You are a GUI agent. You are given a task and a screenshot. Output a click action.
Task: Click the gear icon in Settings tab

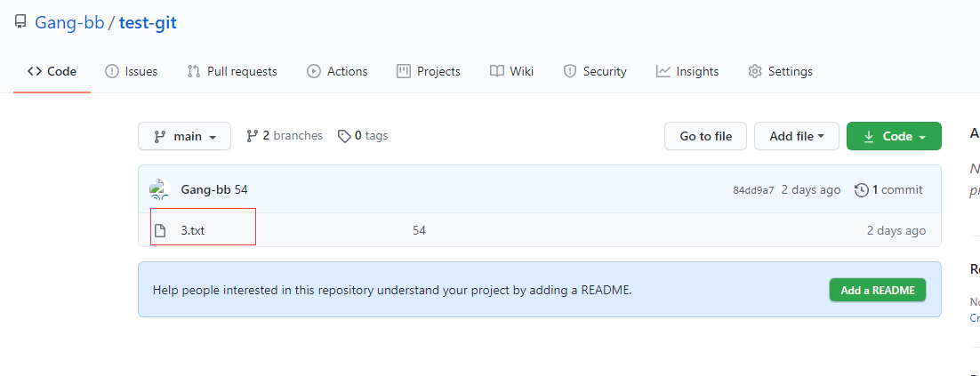coord(755,71)
